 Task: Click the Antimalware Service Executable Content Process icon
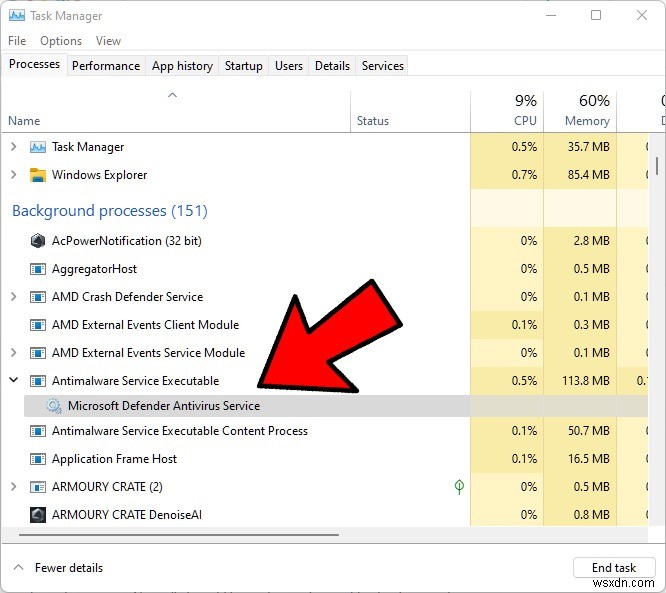pyautogui.click(x=38, y=431)
